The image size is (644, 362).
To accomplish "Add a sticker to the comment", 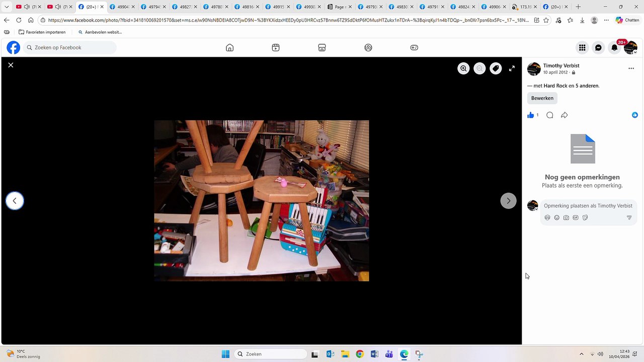I will [x=585, y=218].
